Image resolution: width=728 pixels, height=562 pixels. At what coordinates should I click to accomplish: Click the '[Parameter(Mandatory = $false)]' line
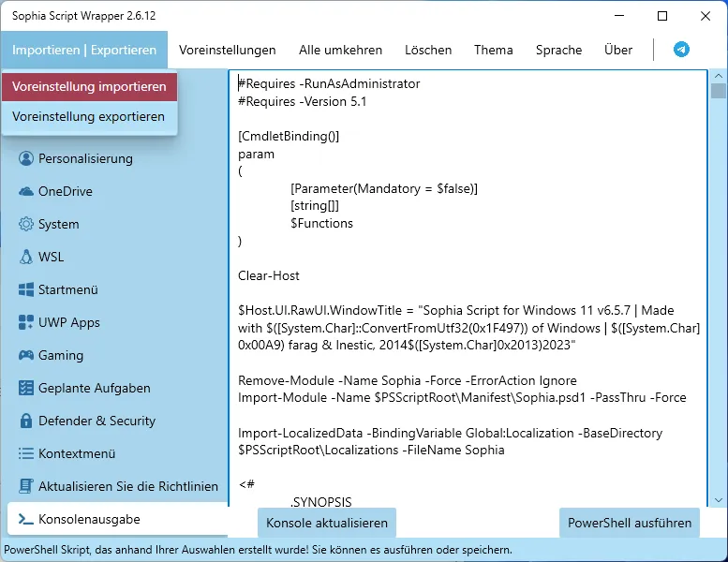tap(384, 188)
